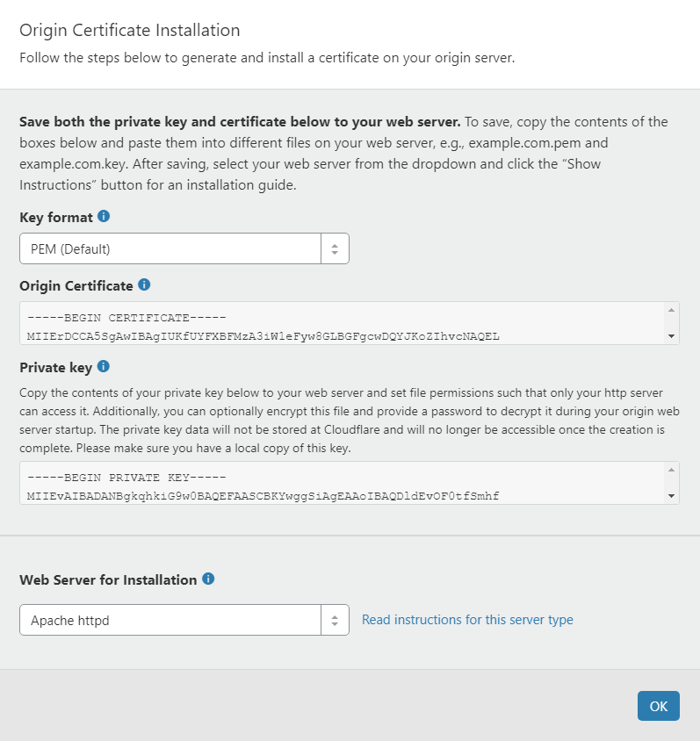700x741 pixels.
Task: Open the Apache httpd web server dropdown
Action: point(170,620)
